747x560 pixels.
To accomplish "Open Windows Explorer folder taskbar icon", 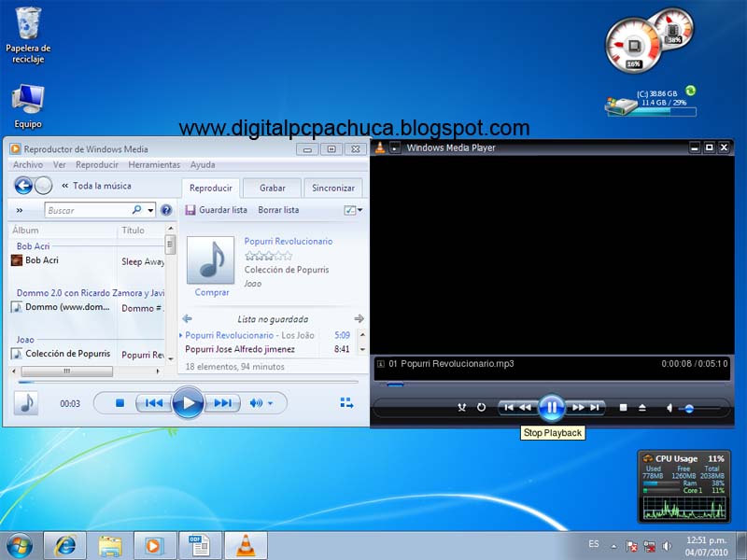I will (x=110, y=546).
